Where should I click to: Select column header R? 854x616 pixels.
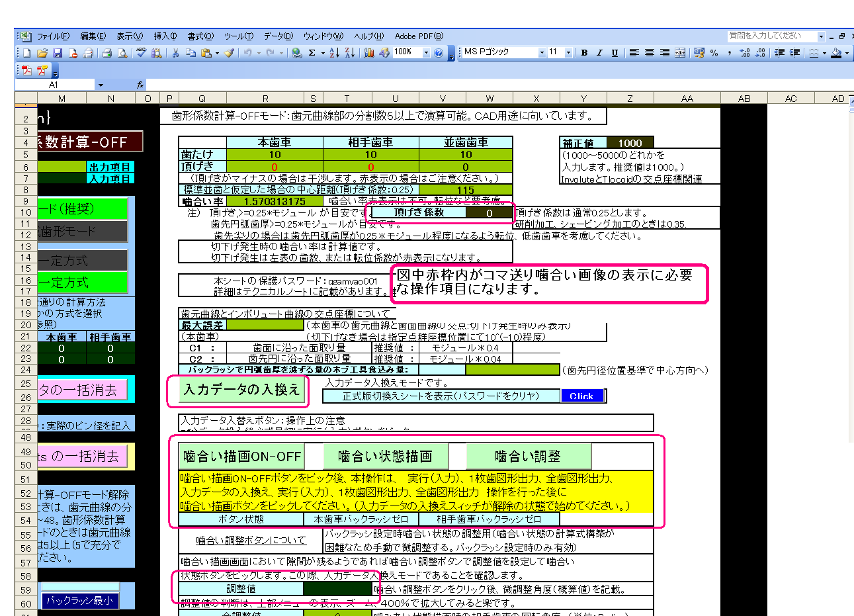tap(265, 99)
